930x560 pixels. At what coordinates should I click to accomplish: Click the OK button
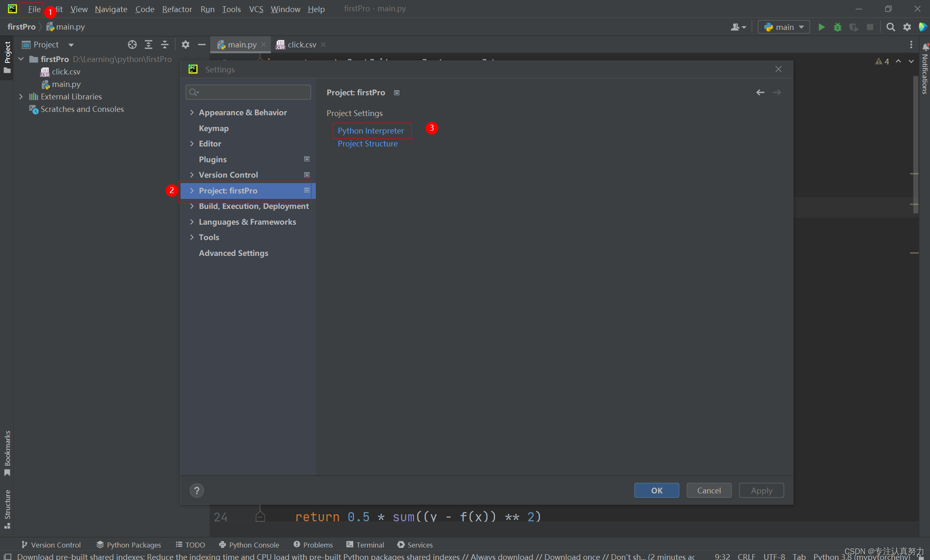click(656, 491)
